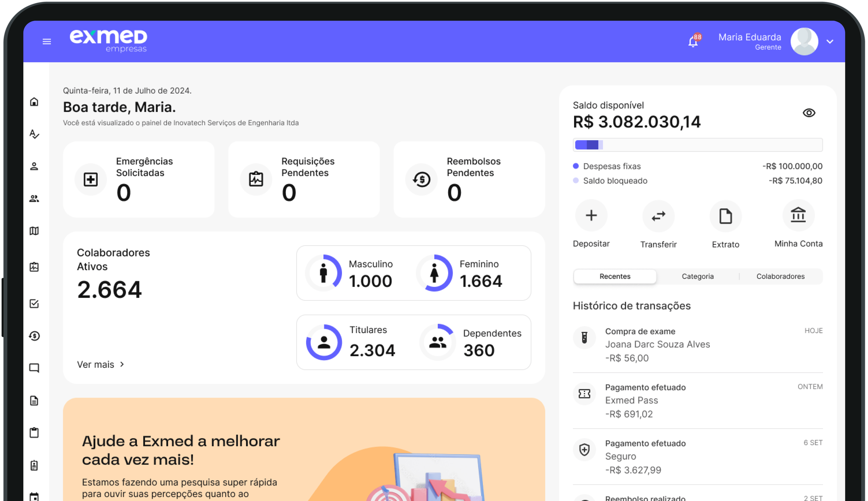This screenshot has height=501, width=868.
Task: Click the Reembolsos Pendentes card title
Action: pos(474,167)
